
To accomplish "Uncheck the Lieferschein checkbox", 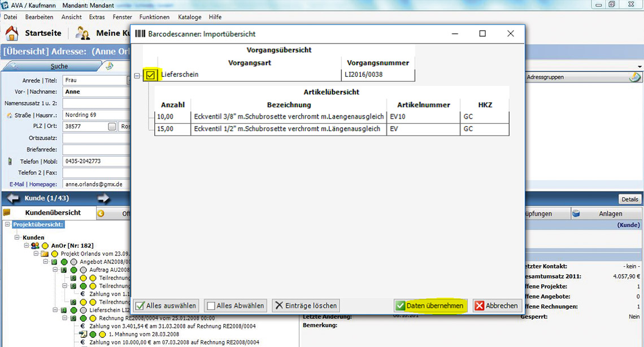I will [x=150, y=75].
